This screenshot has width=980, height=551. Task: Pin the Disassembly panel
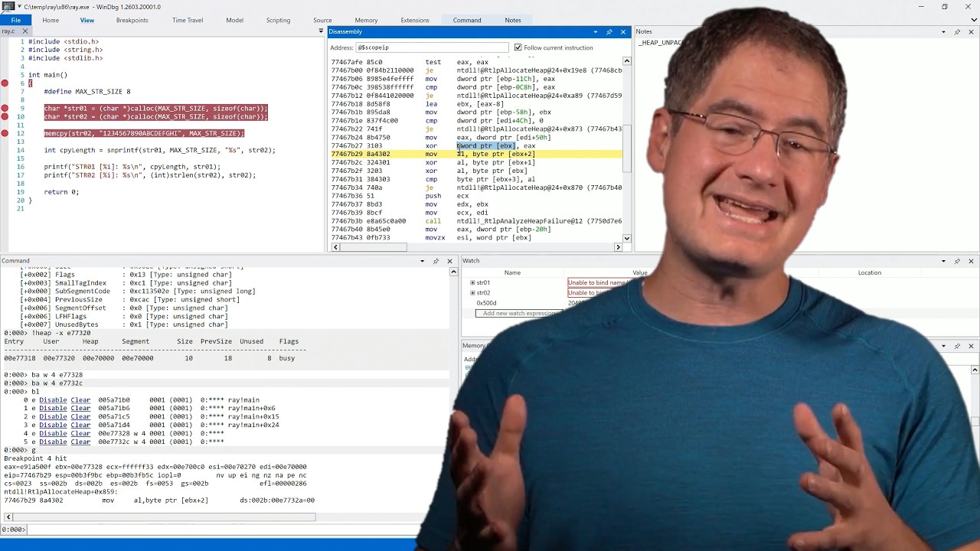point(609,32)
